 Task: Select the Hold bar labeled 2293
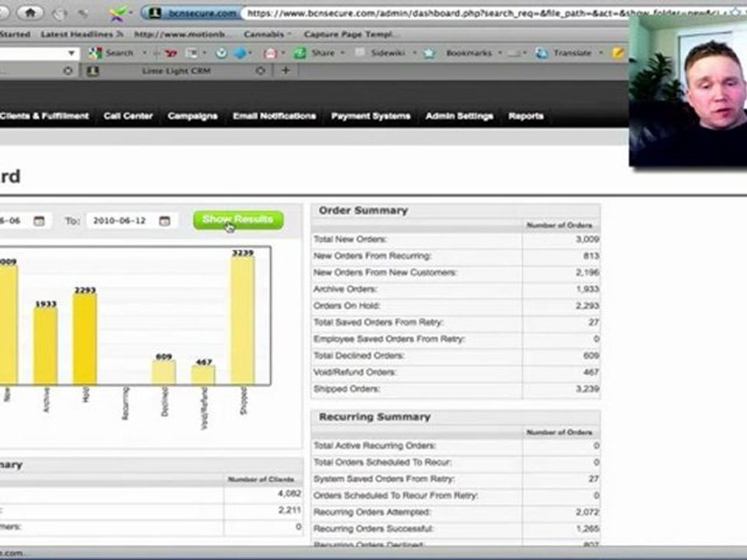click(85, 339)
